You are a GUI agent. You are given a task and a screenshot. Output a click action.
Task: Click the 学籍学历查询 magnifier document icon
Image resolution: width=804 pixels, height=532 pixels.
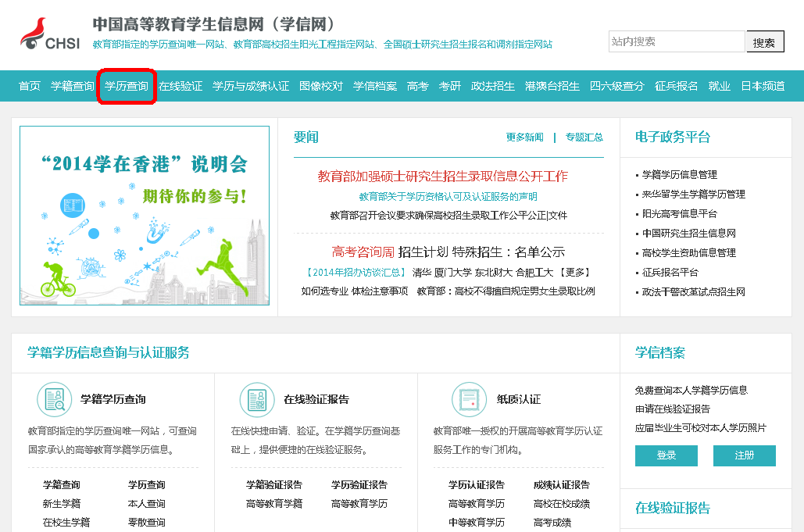click(54, 399)
